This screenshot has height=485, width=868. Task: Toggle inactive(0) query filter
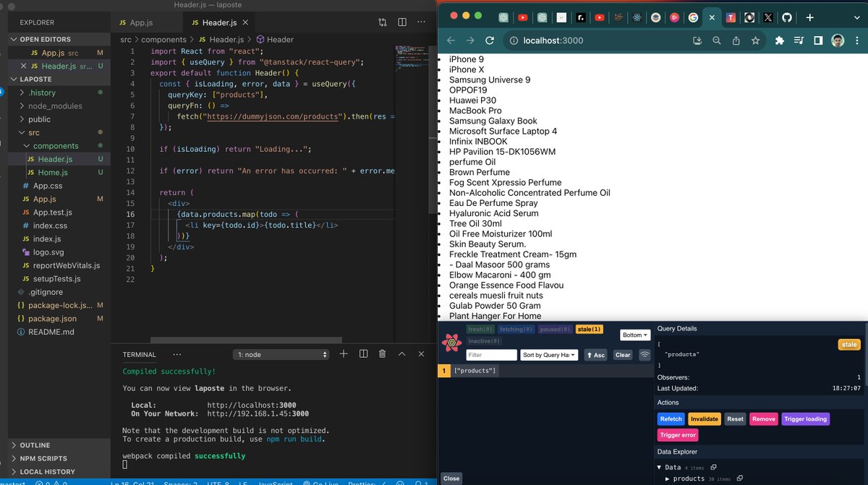482,340
